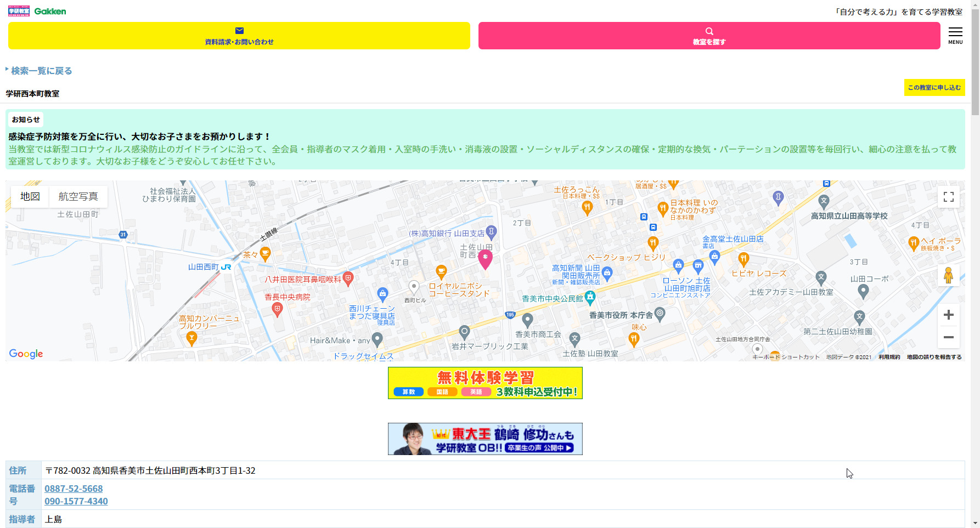Screen dimensions: 980x528
Task: Click the Google logo on map
Action: click(26, 354)
